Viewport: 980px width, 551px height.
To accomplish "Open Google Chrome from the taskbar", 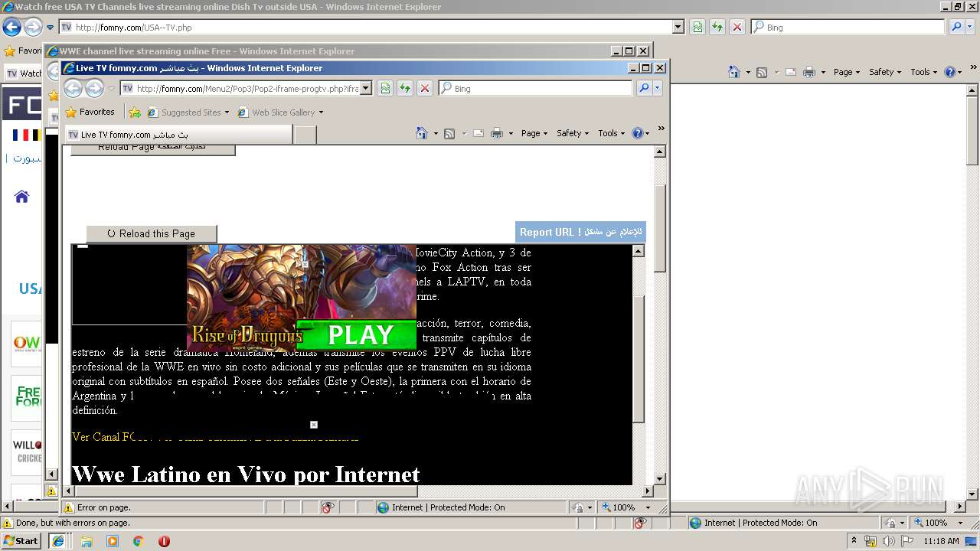I will coord(139,541).
